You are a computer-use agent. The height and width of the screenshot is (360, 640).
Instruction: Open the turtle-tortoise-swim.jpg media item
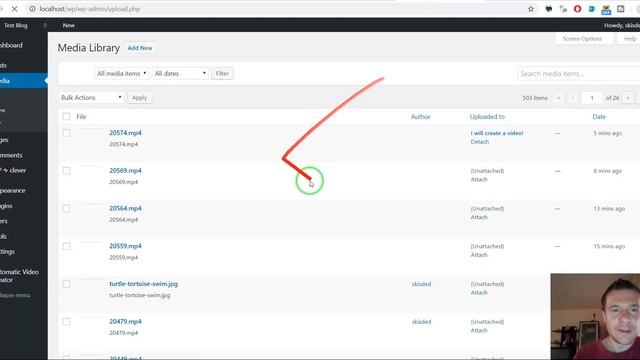[143, 284]
